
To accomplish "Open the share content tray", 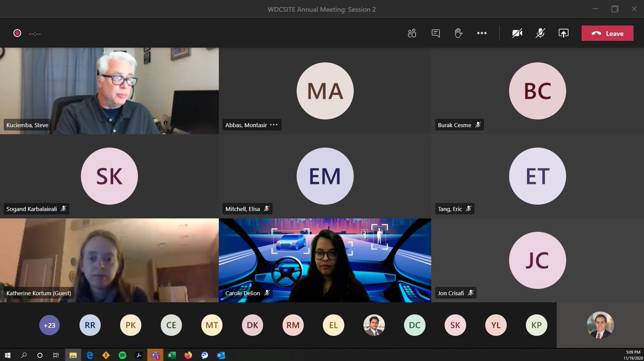I will [x=563, y=33].
